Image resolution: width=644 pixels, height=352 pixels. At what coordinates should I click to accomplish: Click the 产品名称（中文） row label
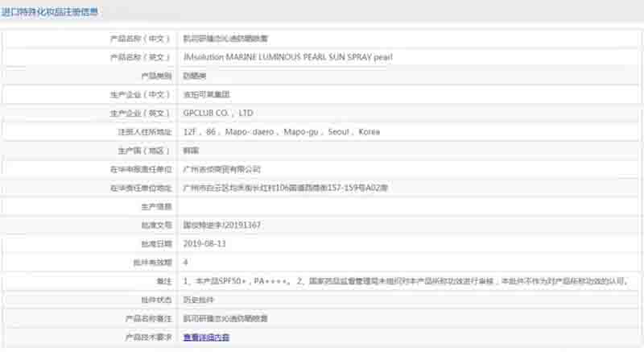click(140, 39)
